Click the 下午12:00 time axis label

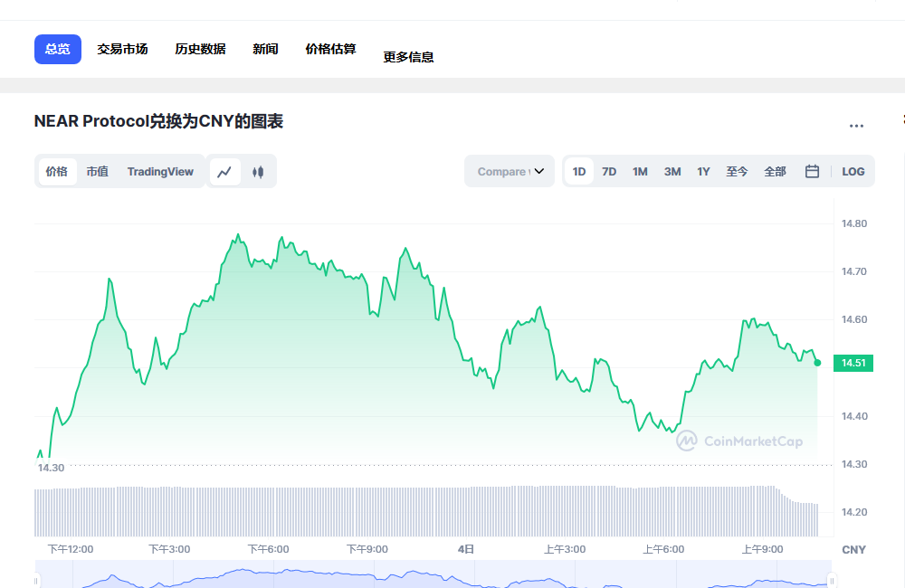(x=71, y=549)
